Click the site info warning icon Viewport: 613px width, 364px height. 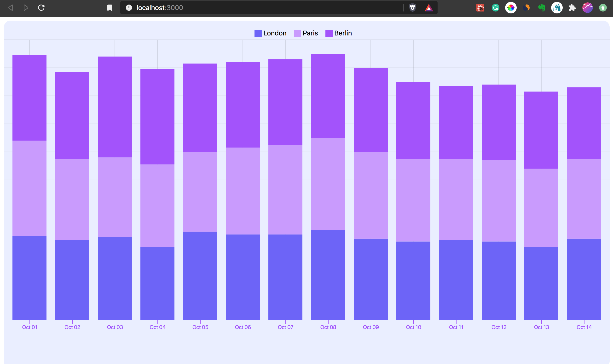[x=129, y=8]
